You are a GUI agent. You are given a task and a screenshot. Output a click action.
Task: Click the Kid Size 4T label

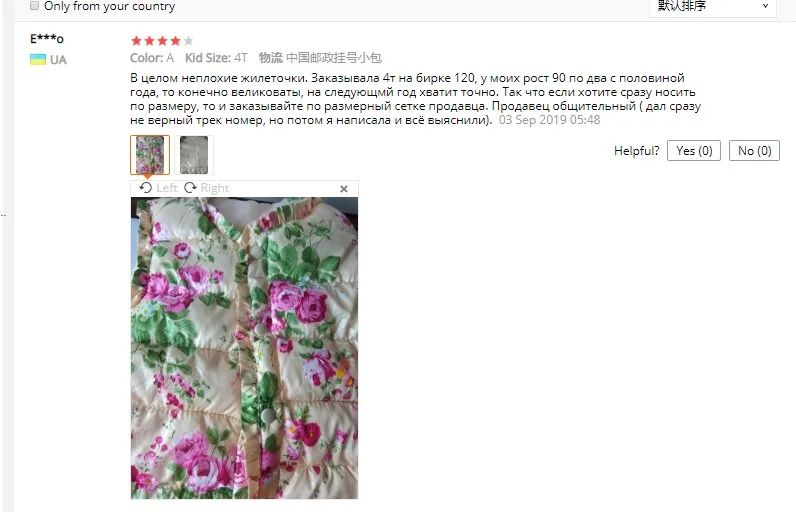[216, 58]
